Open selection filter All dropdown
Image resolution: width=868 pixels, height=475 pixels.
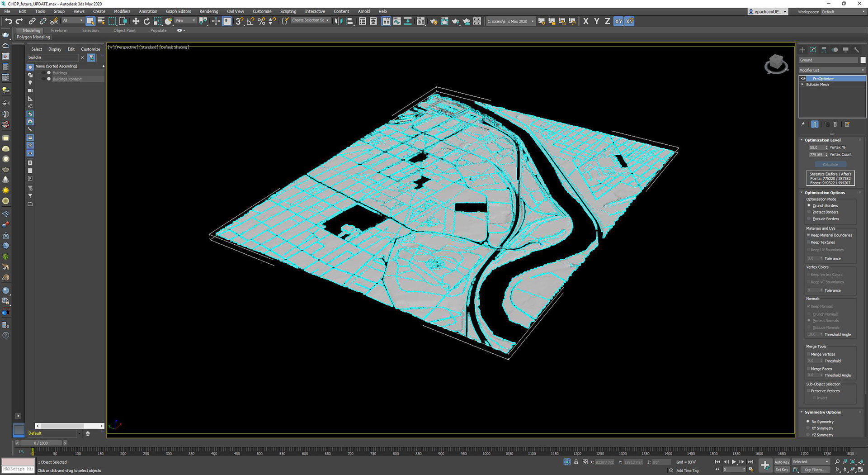point(73,20)
